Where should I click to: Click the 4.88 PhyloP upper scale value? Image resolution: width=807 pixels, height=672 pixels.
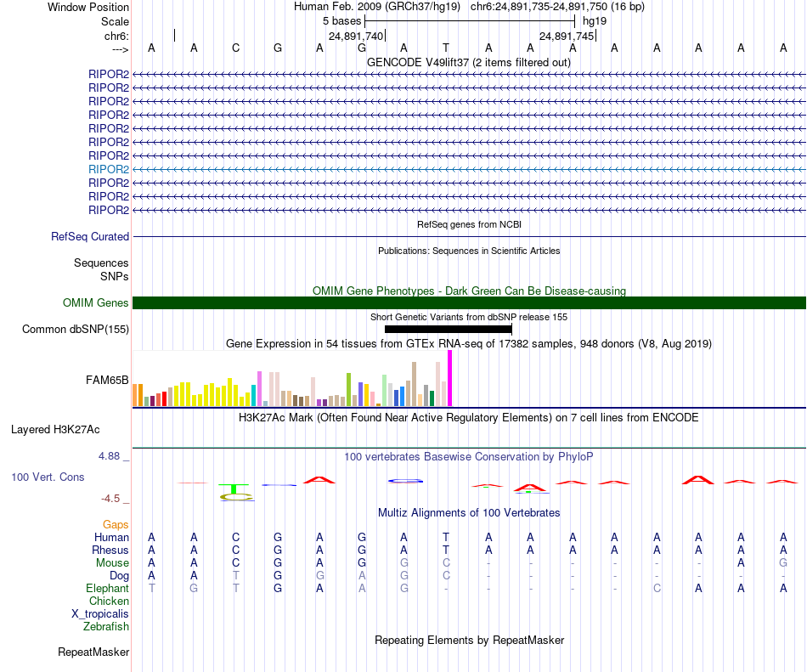109,456
